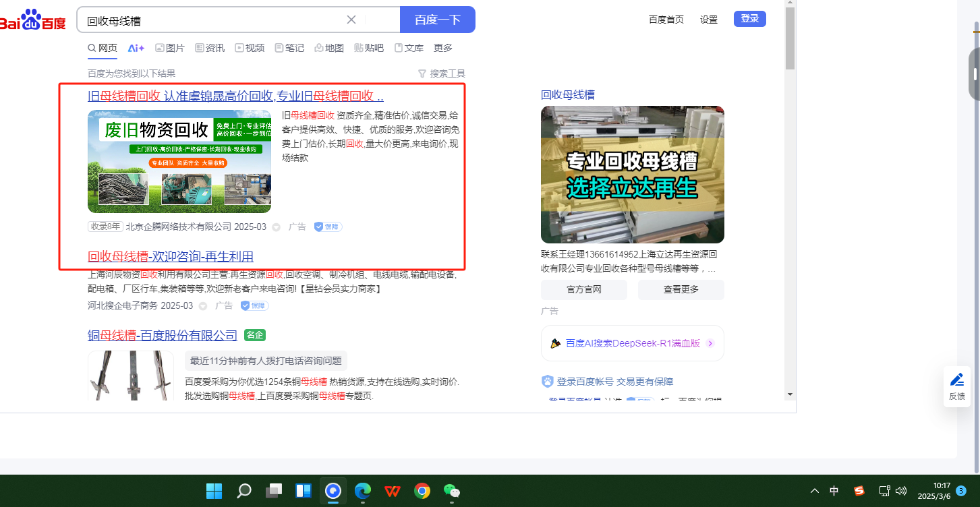Screen dimensions: 980x507
Task: Switch to the 图片 tab
Action: 170,48
